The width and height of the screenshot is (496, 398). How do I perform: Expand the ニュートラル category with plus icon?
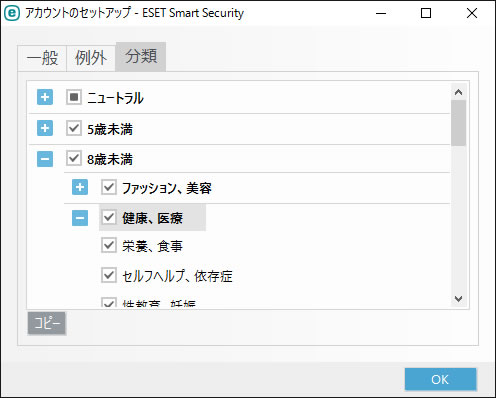pos(45,97)
